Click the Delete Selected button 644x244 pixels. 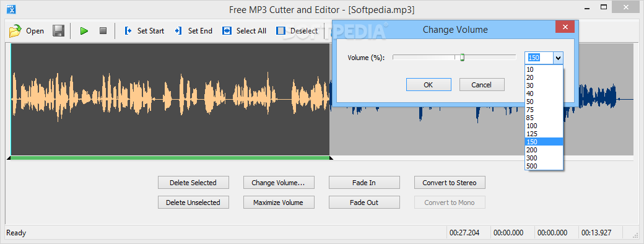click(x=193, y=183)
